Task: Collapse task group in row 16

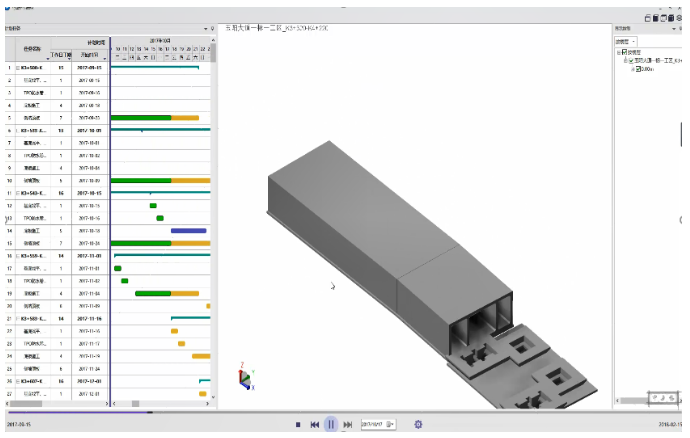Action: pyautogui.click(x=18, y=256)
